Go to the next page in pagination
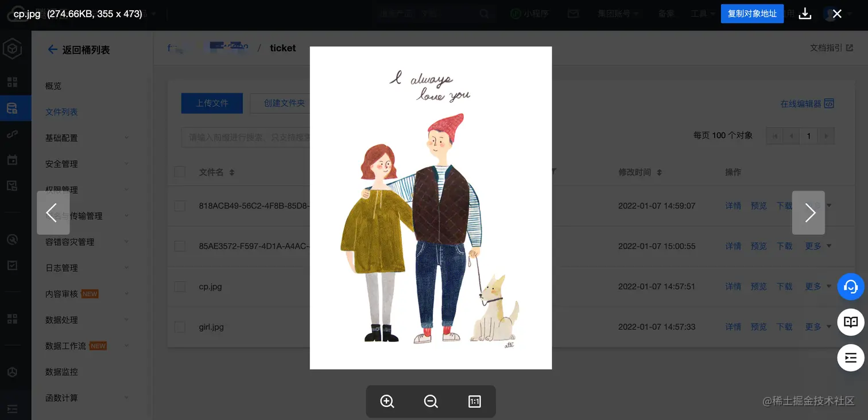The image size is (868, 420). click(826, 136)
